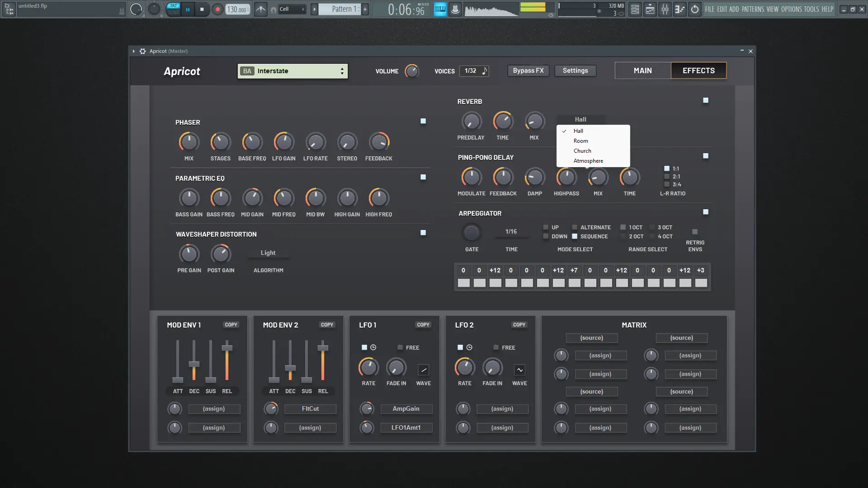Toggle the Phaser effect enable box

pos(423,121)
